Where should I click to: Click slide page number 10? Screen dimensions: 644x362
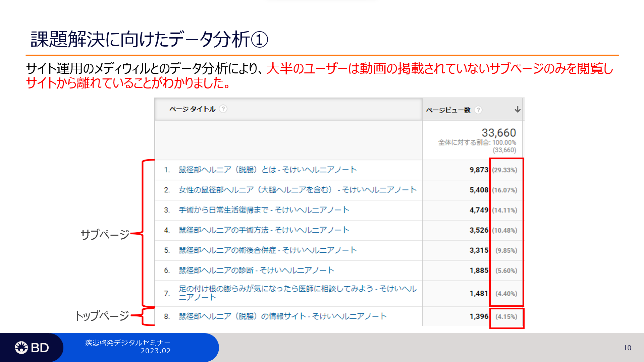coord(627,348)
